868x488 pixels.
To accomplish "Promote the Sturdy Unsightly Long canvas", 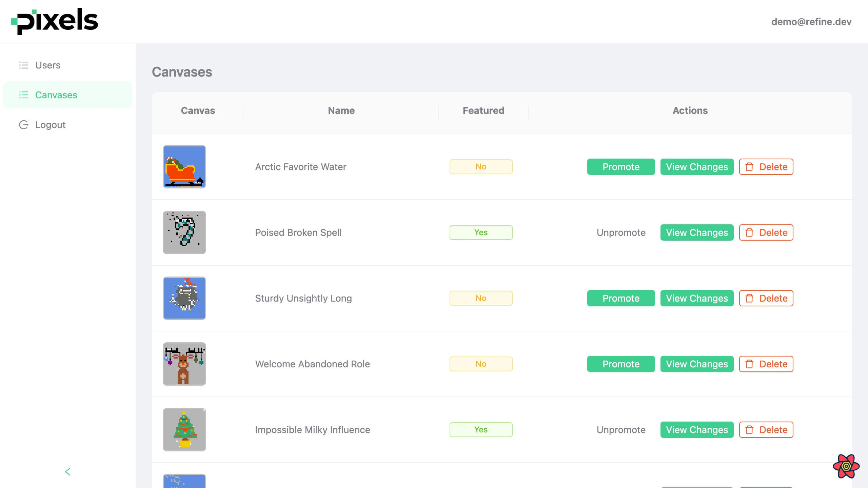I will pyautogui.click(x=620, y=298).
